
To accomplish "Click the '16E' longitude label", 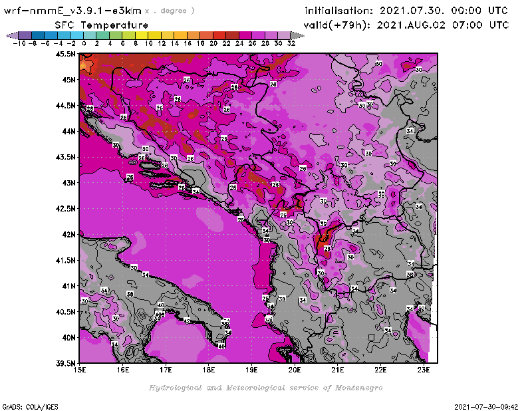I will click(123, 370).
